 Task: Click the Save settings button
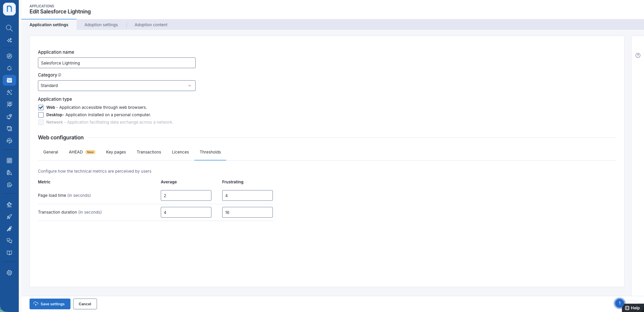pyautogui.click(x=50, y=304)
